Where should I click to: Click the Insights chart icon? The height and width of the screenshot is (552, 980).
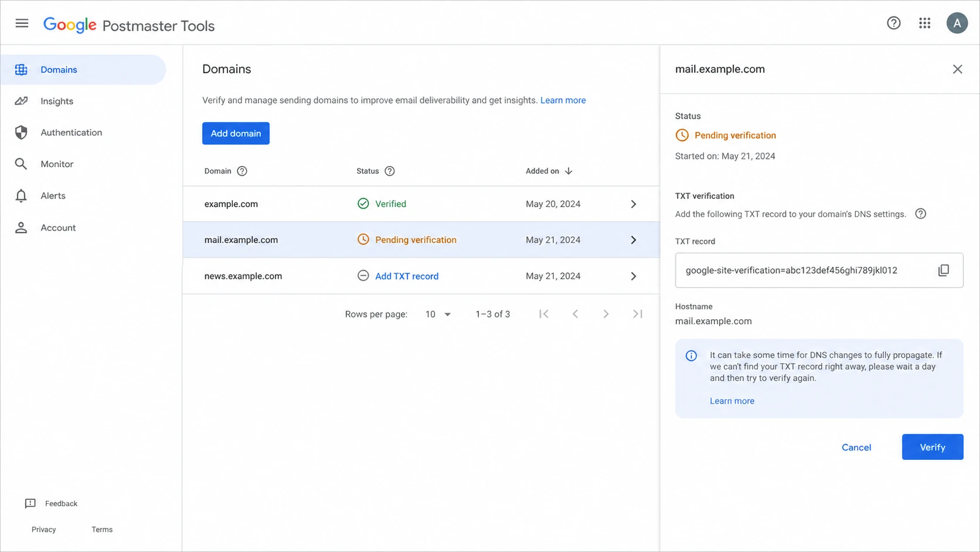[x=21, y=101]
